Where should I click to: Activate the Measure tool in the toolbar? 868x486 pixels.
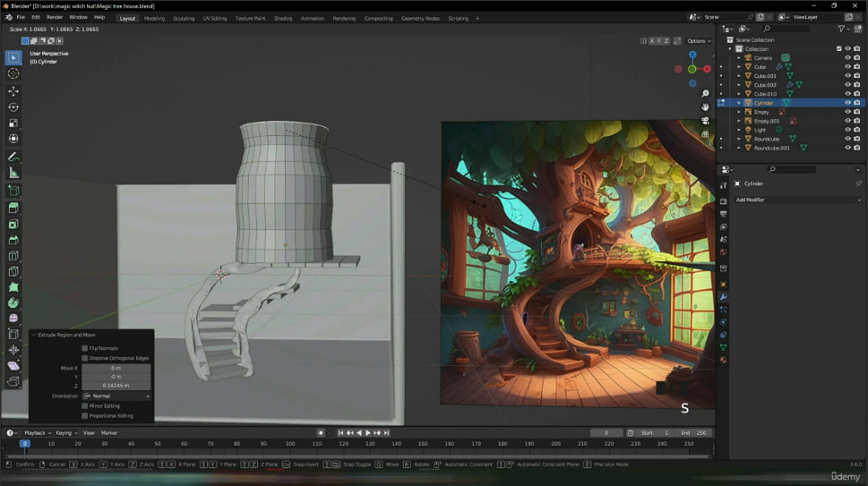pyautogui.click(x=13, y=173)
